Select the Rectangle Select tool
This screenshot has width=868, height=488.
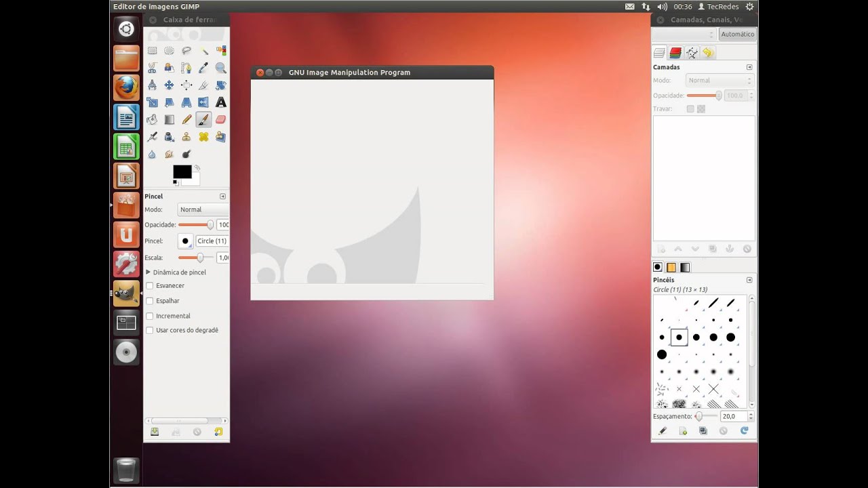tap(152, 51)
